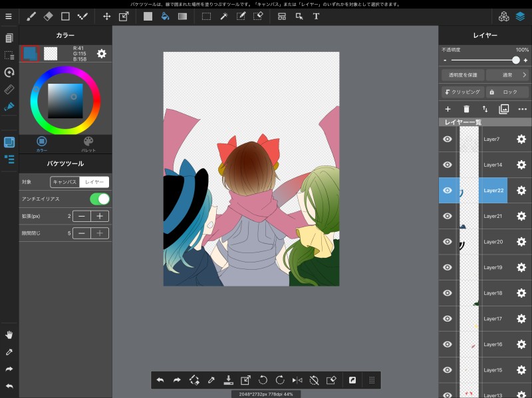Select the Text tool

pyautogui.click(x=316, y=16)
